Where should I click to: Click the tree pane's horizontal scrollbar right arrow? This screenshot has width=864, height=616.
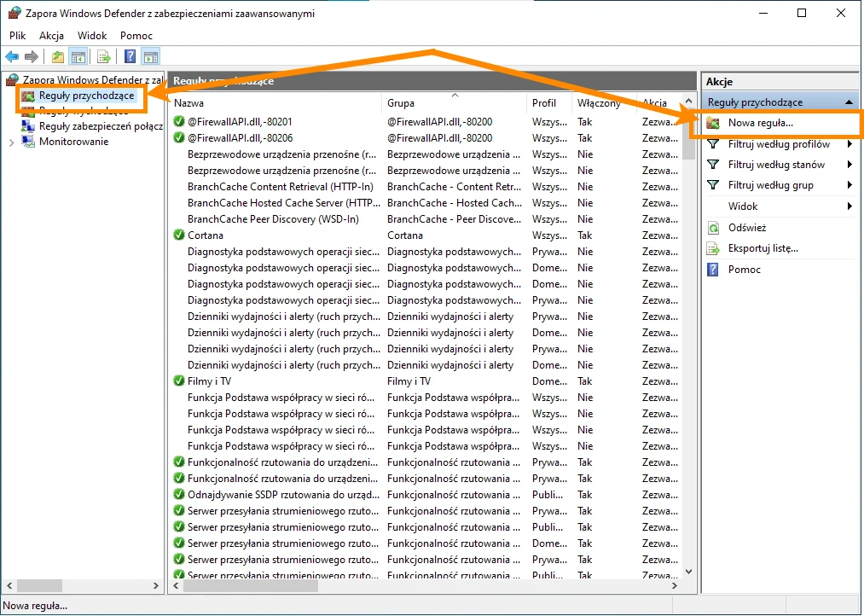click(x=156, y=585)
